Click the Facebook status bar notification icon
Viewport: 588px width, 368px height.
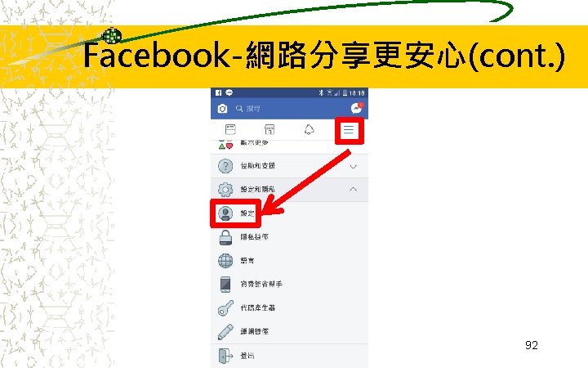tap(219, 92)
